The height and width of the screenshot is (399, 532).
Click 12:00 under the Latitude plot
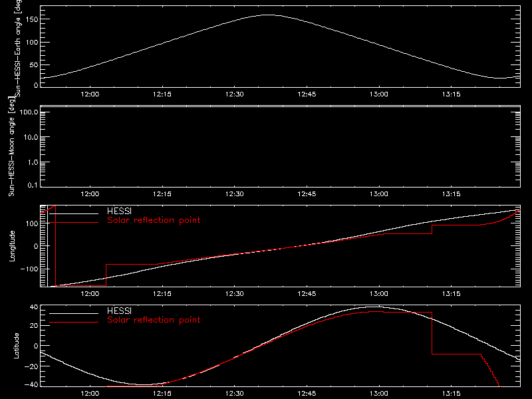point(90,393)
